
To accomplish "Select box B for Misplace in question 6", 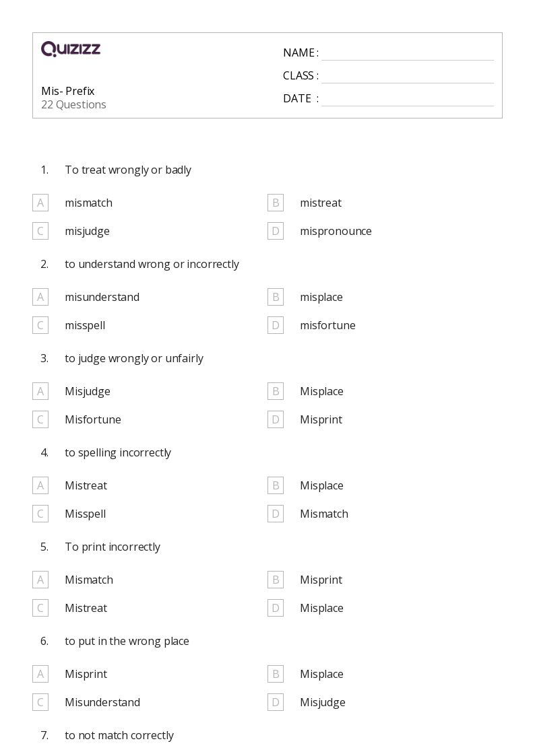I will (276, 674).
